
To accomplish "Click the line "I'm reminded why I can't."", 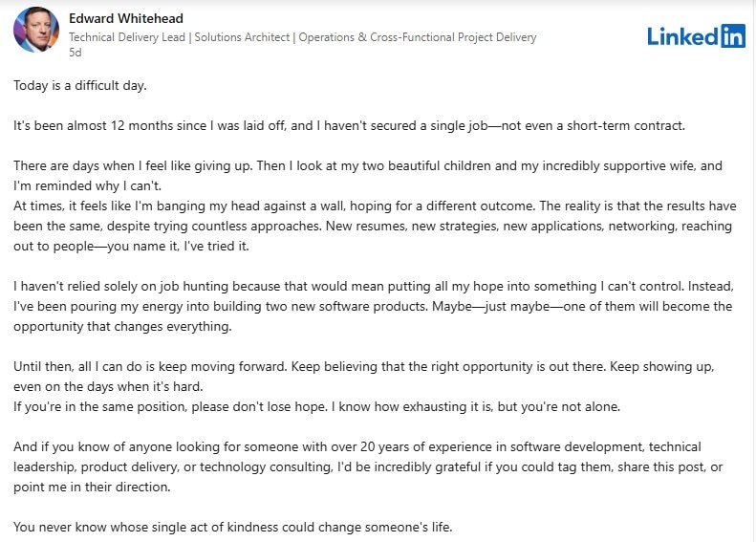I will (87, 185).
